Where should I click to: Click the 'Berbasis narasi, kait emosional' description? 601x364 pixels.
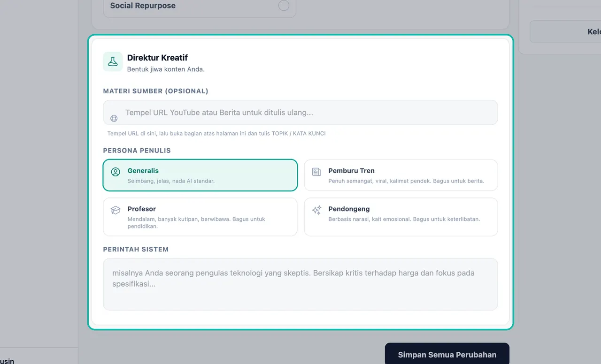404,219
